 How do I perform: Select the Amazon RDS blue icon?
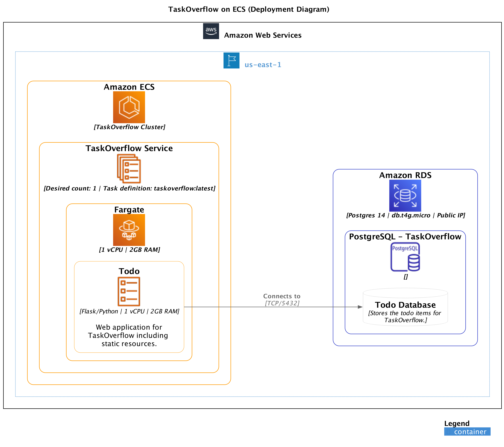tap(405, 195)
